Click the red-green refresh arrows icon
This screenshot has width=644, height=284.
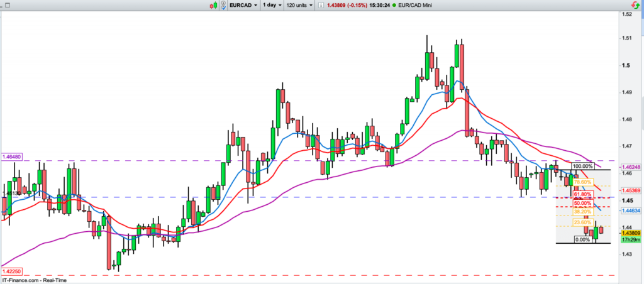[636, 5]
